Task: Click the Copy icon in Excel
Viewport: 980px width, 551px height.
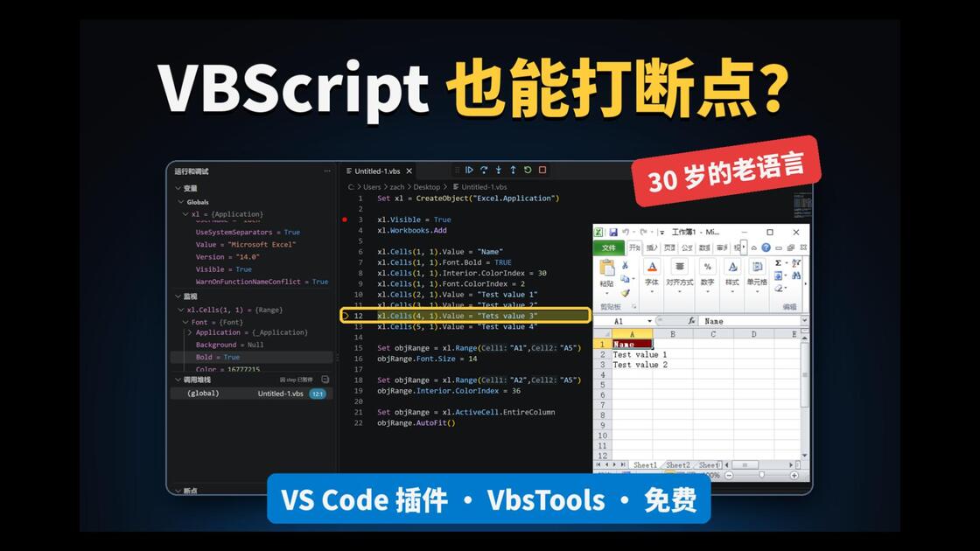Action: [x=625, y=279]
